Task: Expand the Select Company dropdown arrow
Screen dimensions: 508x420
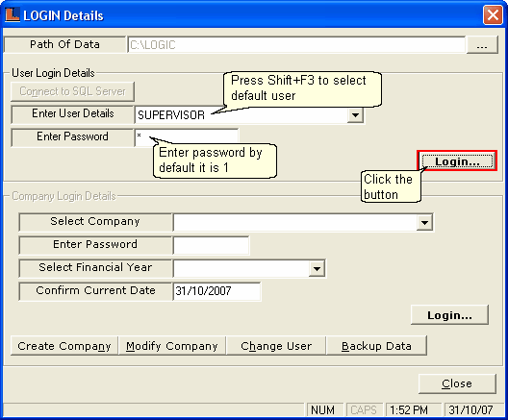Action: [424, 222]
